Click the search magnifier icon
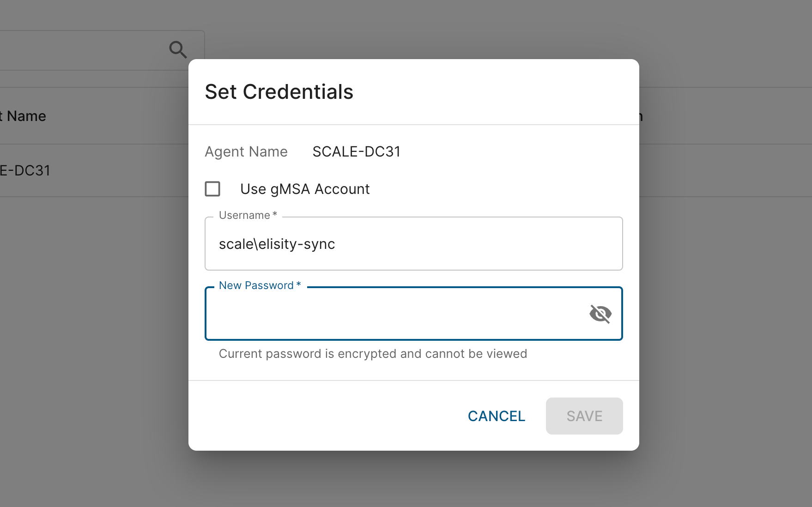Image resolution: width=812 pixels, height=507 pixels. pos(178,49)
